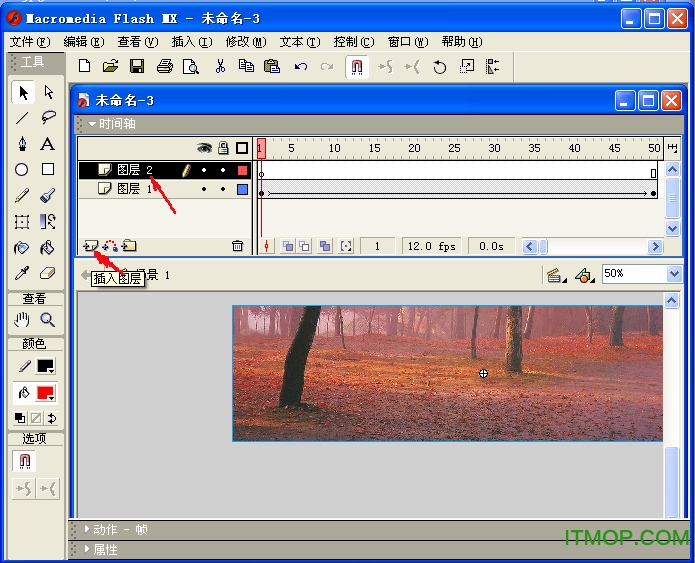695x563 pixels.
Task: Add a motion guide layer
Action: [110, 246]
